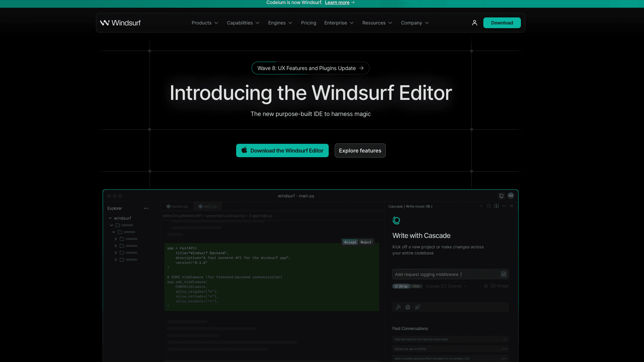644x362 pixels.
Task: Open the Pricing page
Action: (309, 23)
